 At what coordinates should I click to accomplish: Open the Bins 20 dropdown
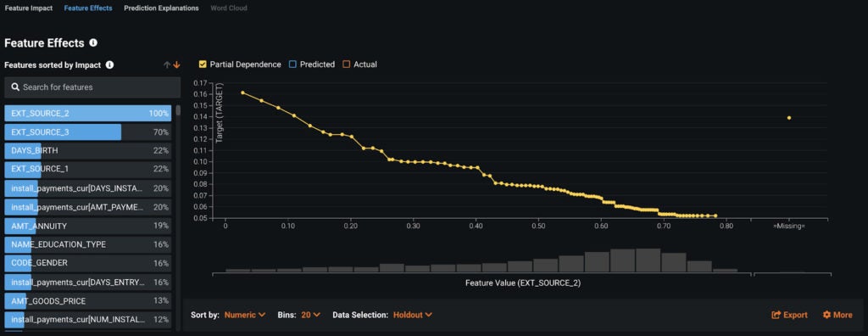[x=310, y=315]
